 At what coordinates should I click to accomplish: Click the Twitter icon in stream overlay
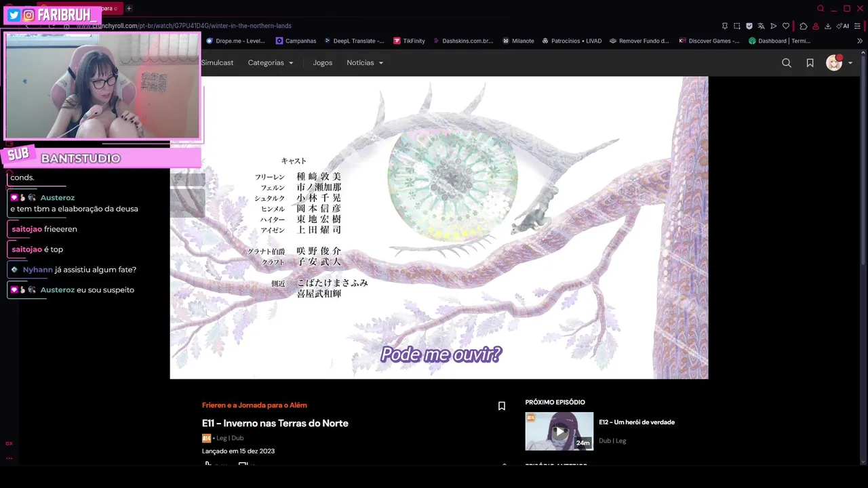pos(14,15)
